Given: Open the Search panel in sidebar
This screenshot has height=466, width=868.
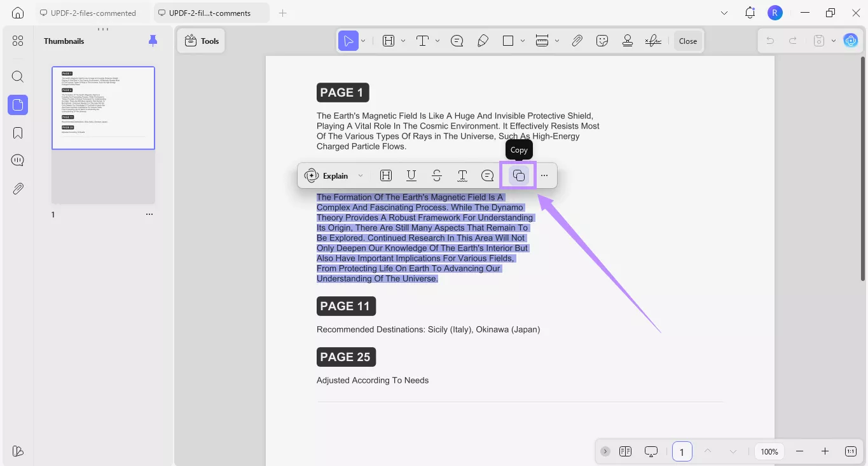Looking at the screenshot, I should [x=17, y=76].
